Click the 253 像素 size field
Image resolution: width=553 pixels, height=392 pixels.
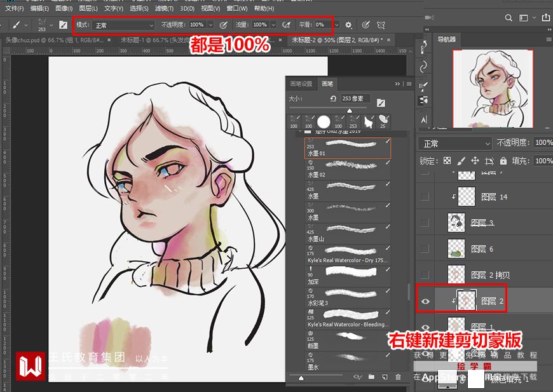point(355,98)
